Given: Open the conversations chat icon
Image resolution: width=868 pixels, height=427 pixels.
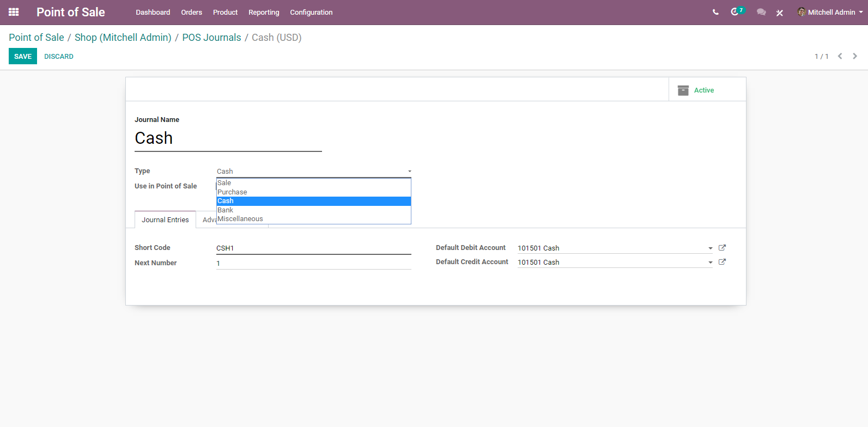Looking at the screenshot, I should tap(761, 12).
